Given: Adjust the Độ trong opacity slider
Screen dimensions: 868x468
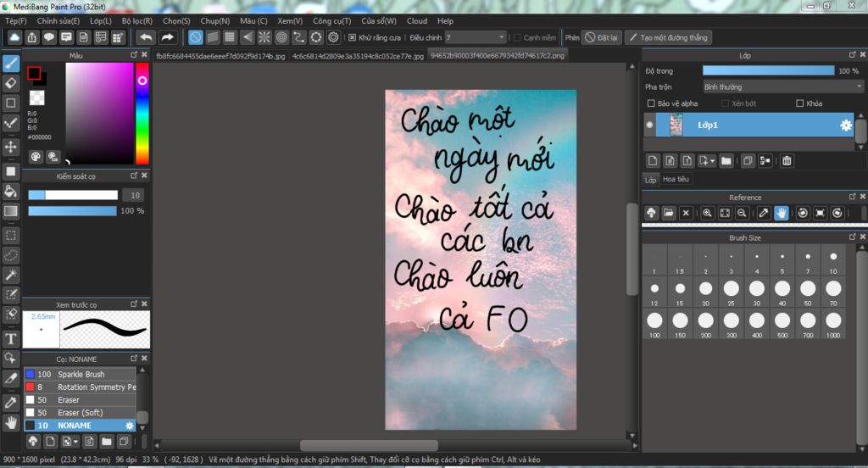Looking at the screenshot, I should pos(768,70).
